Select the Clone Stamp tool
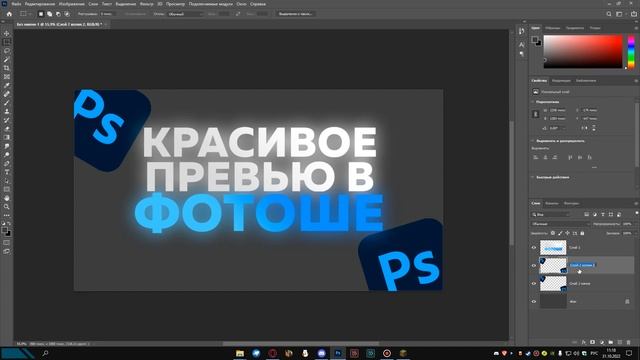Viewport: 640px width, 360px height. click(x=7, y=111)
